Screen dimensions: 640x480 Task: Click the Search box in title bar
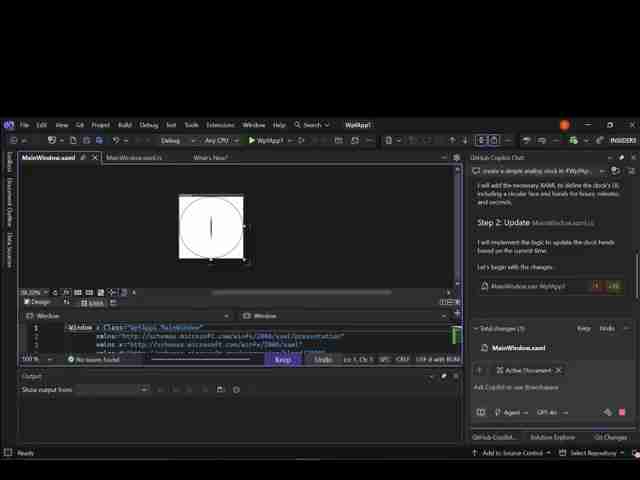pos(312,125)
